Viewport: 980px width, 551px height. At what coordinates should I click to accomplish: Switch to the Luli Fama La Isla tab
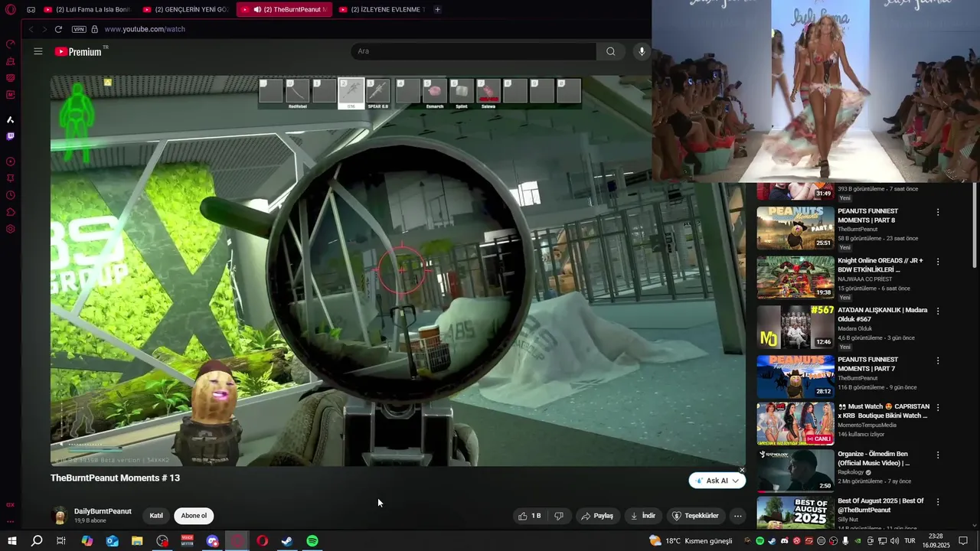(88, 10)
